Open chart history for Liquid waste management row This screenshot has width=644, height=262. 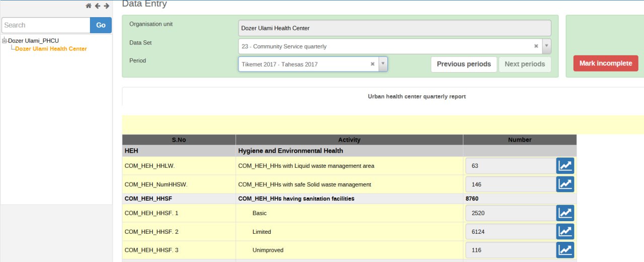(x=565, y=166)
